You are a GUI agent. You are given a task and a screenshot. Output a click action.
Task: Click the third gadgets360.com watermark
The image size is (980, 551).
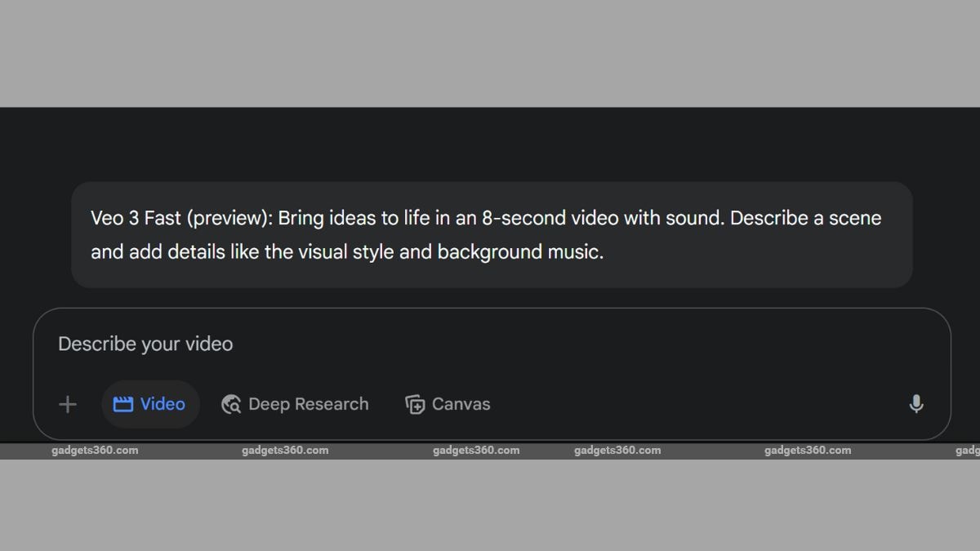476,451
